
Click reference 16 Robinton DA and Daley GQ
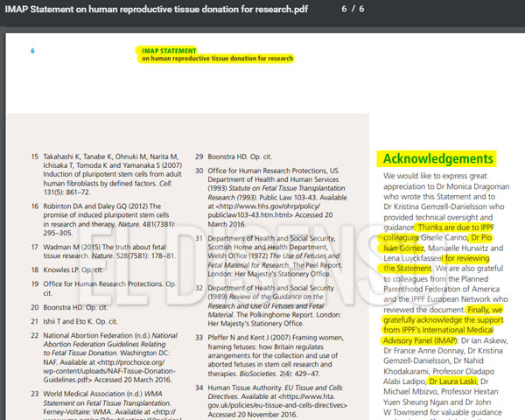coord(103,220)
